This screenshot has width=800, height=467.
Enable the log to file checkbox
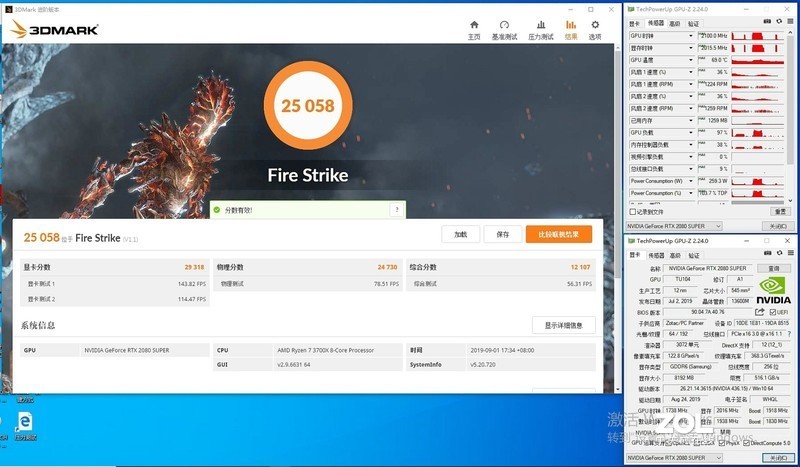coord(633,212)
